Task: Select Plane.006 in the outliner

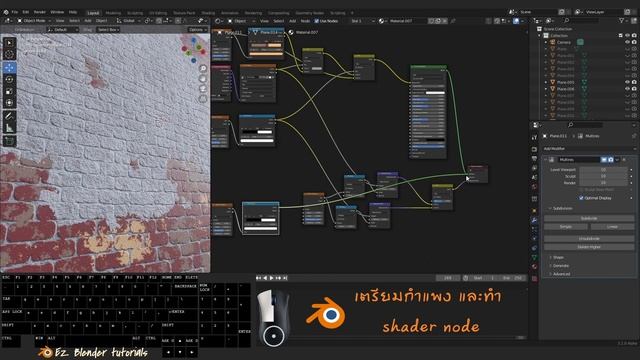Action: 566,89
